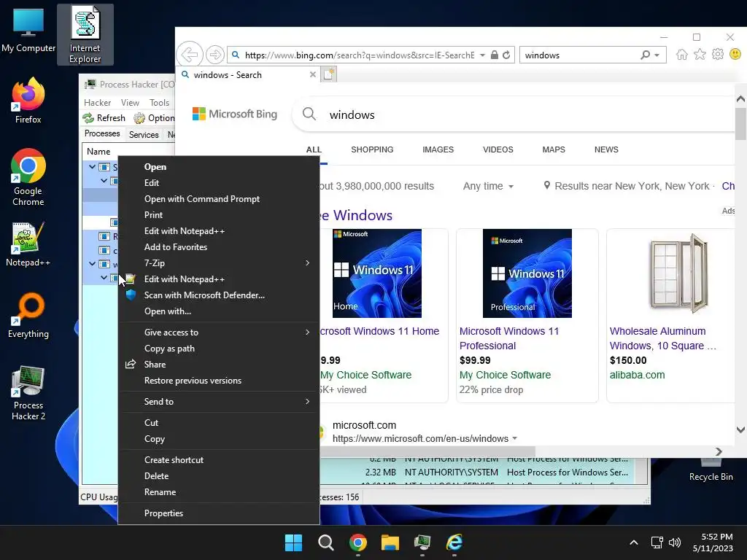Launch Google Chrome desktop shortcut

[28, 177]
